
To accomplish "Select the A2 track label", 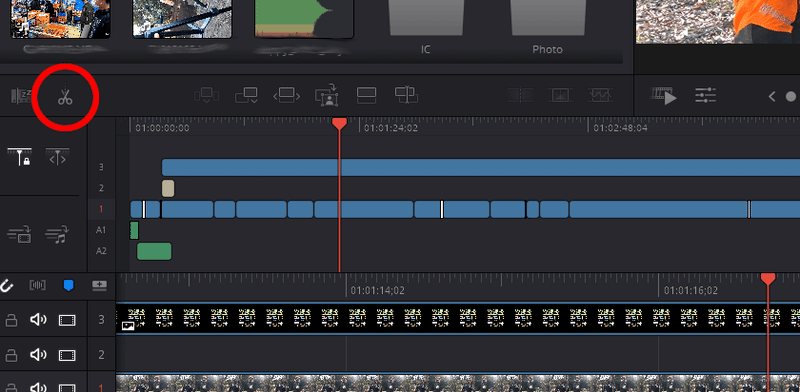I will 101,251.
